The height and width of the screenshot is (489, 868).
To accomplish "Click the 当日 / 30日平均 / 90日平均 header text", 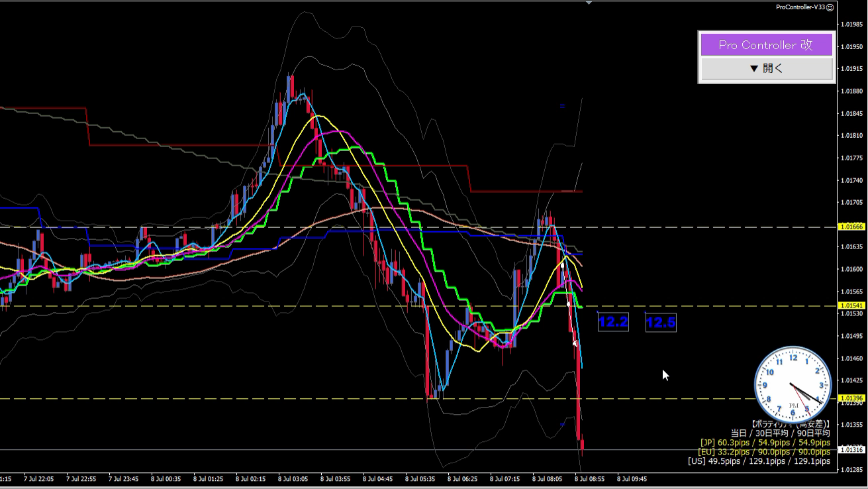I will pyautogui.click(x=780, y=433).
